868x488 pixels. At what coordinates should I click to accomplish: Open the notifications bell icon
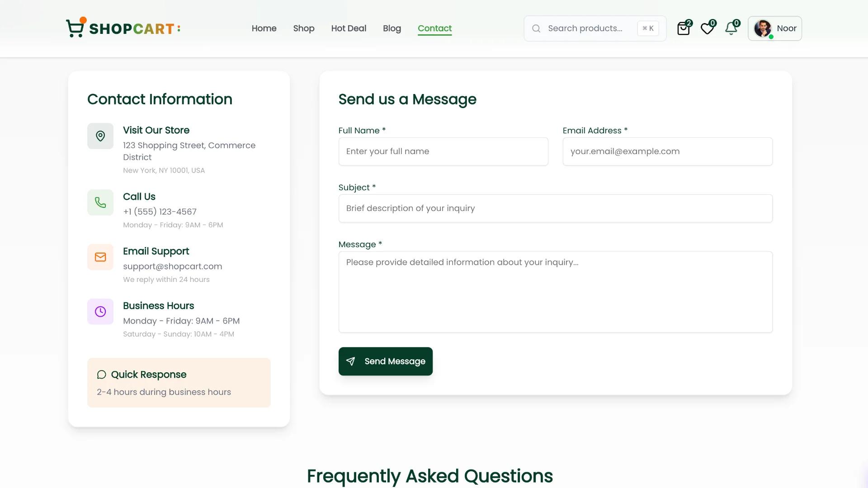(x=731, y=28)
